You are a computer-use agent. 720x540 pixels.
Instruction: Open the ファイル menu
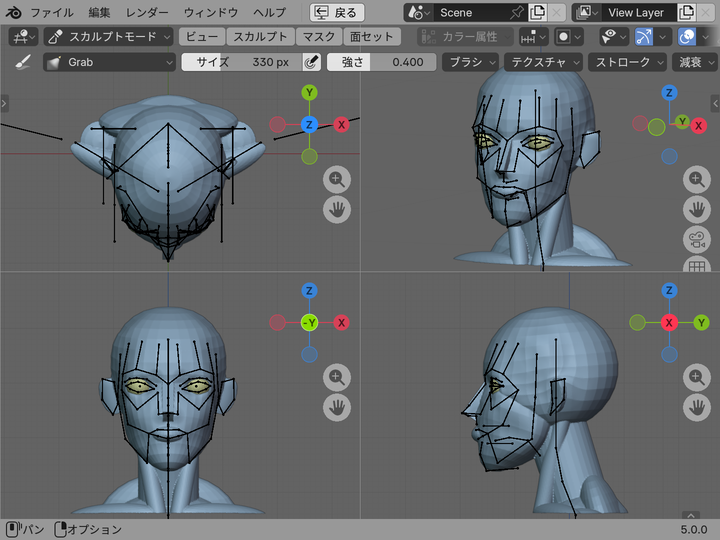(x=52, y=12)
